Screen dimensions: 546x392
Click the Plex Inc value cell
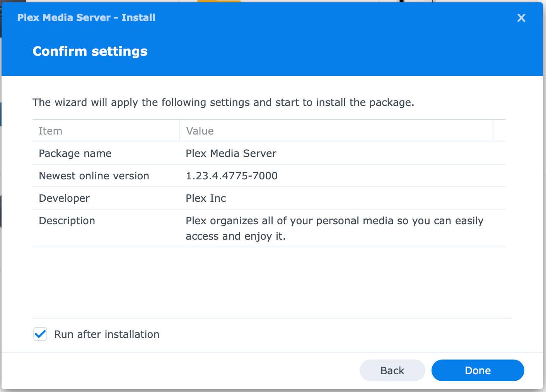(206, 198)
